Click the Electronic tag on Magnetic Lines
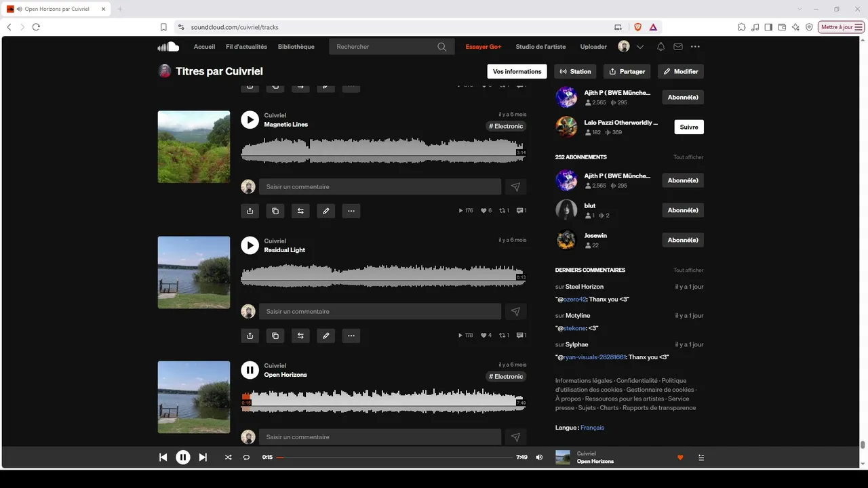Image resolution: width=868 pixels, height=488 pixels. (x=506, y=126)
